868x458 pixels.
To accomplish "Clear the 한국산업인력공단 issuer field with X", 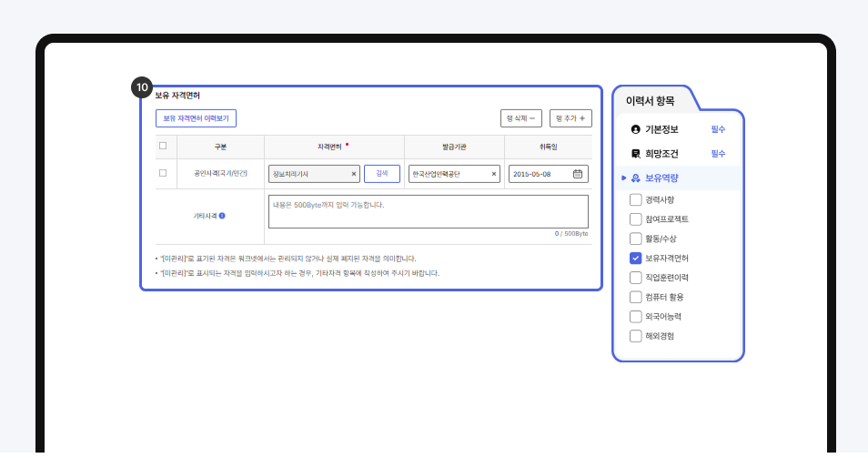I will tap(494, 174).
